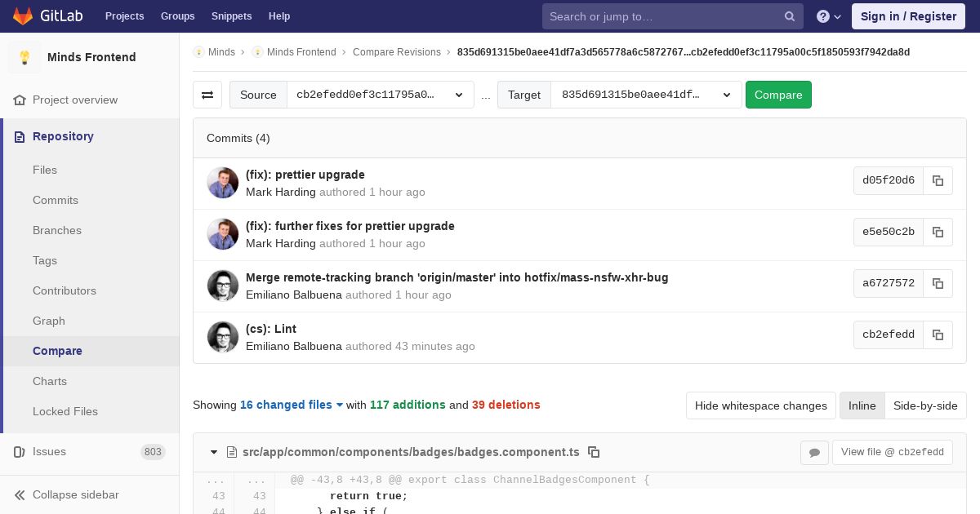This screenshot has width=980, height=514.
Task: Copy badges.component.ts file path
Action: pyautogui.click(x=594, y=452)
